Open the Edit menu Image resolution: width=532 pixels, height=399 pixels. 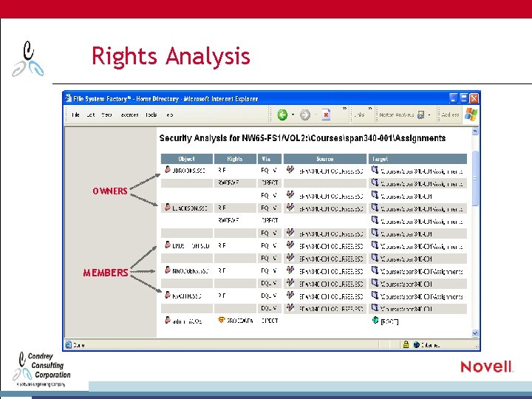click(91, 115)
